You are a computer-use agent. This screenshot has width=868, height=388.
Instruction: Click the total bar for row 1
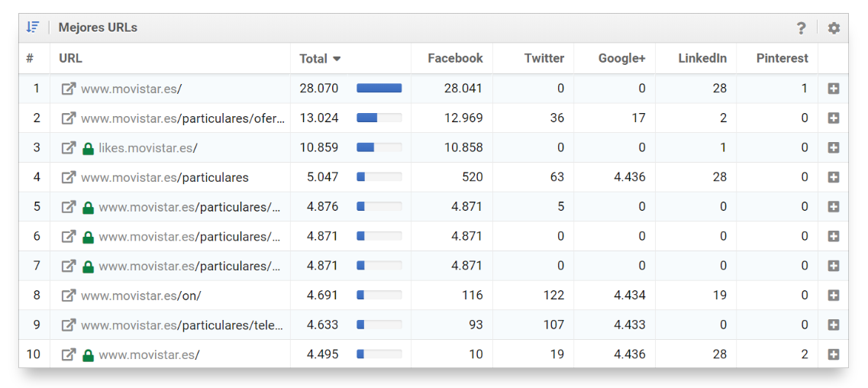[x=379, y=89]
